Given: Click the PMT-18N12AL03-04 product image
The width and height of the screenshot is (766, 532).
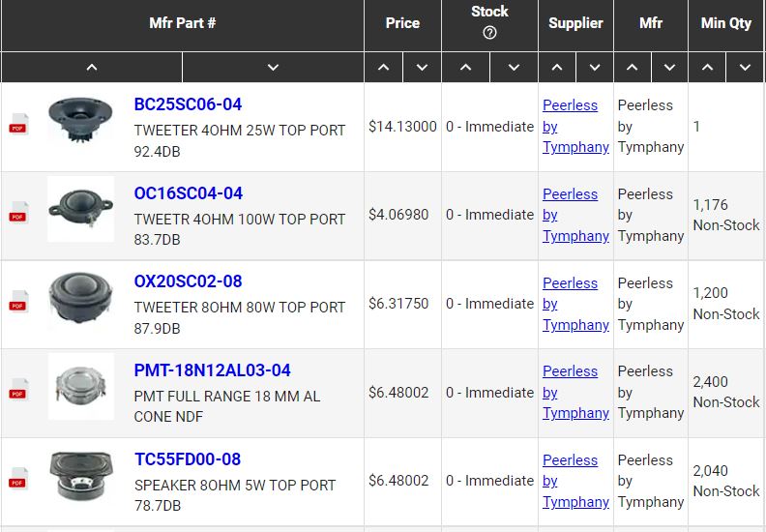Looking at the screenshot, I should [x=81, y=386].
